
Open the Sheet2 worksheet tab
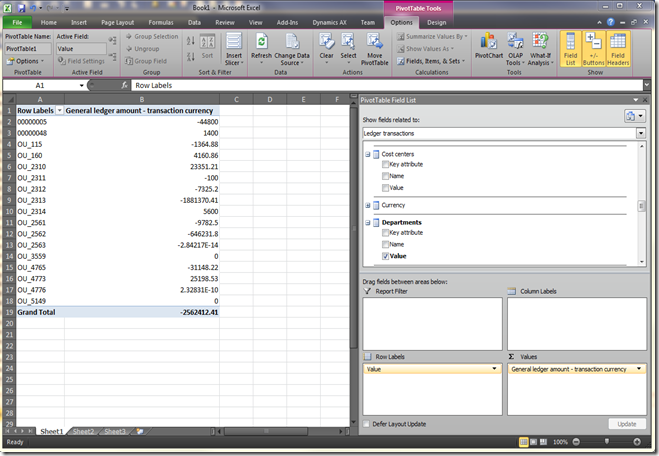[83, 431]
